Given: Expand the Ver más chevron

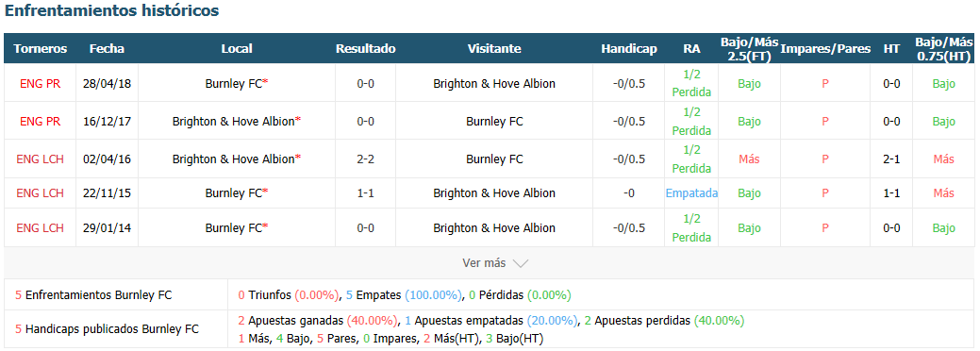Looking at the screenshot, I should [x=520, y=263].
